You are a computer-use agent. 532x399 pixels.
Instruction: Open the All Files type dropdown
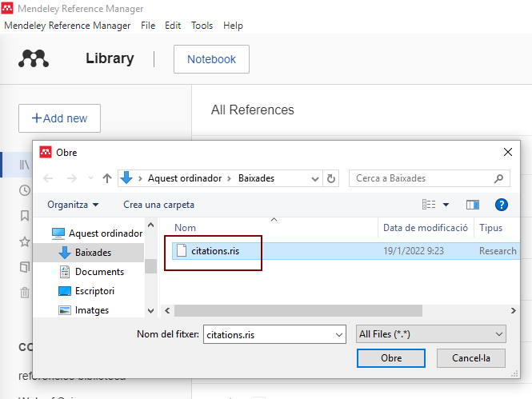(431, 334)
